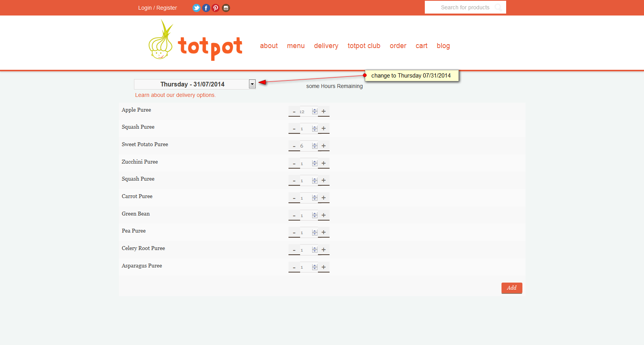Increase Pea Puree quantity
644x345 pixels.
[x=324, y=233]
